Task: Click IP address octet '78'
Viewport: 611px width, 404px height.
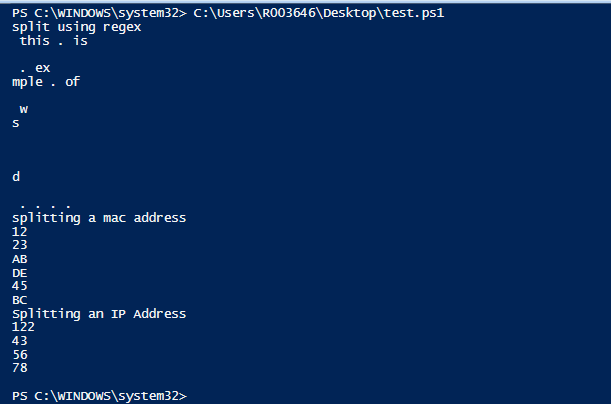Action: pyautogui.click(x=20, y=368)
